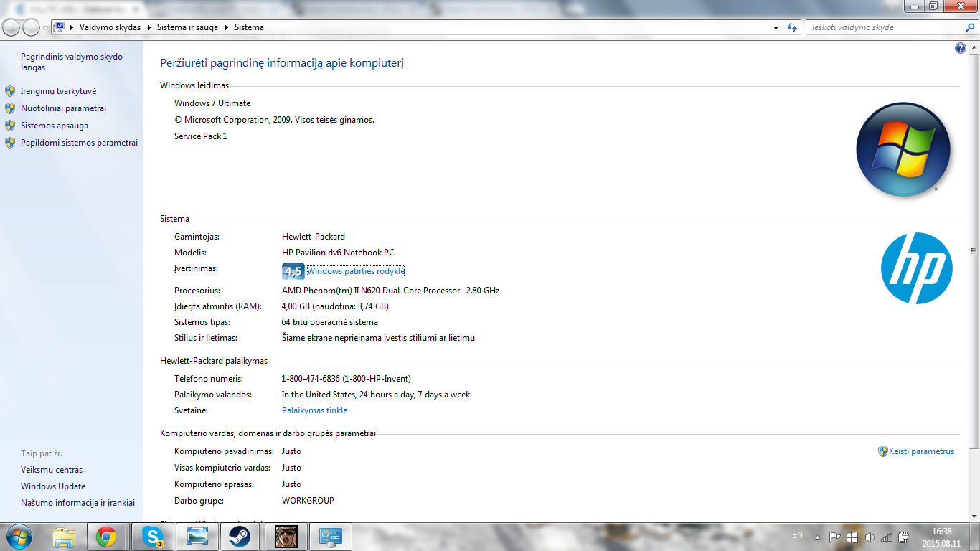Screen dimensions: 980x551
Task: Click the search field 'Ieškoti valdymo skyde'
Action: coord(886,27)
